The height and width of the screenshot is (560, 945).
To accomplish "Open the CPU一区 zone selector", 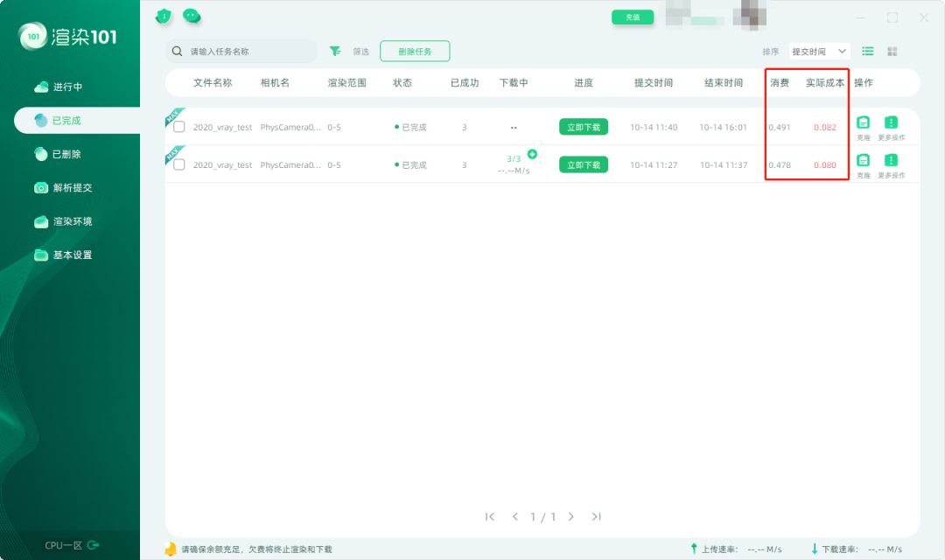I will tap(61, 543).
